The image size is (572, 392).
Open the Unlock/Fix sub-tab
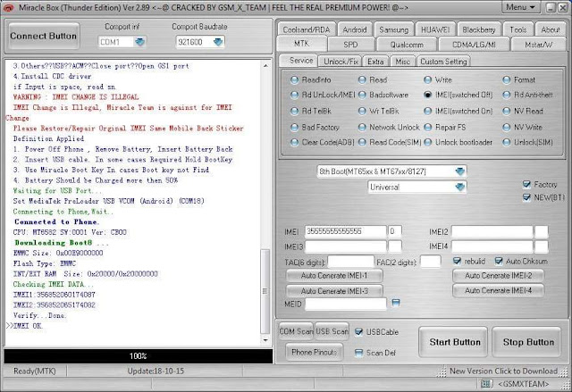tap(341, 62)
